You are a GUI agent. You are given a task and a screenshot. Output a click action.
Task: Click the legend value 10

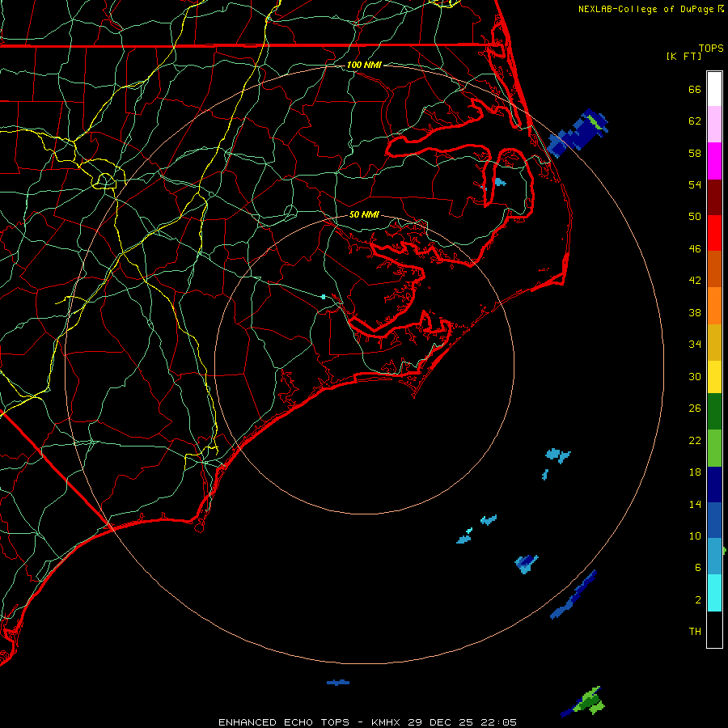pyautogui.click(x=695, y=535)
